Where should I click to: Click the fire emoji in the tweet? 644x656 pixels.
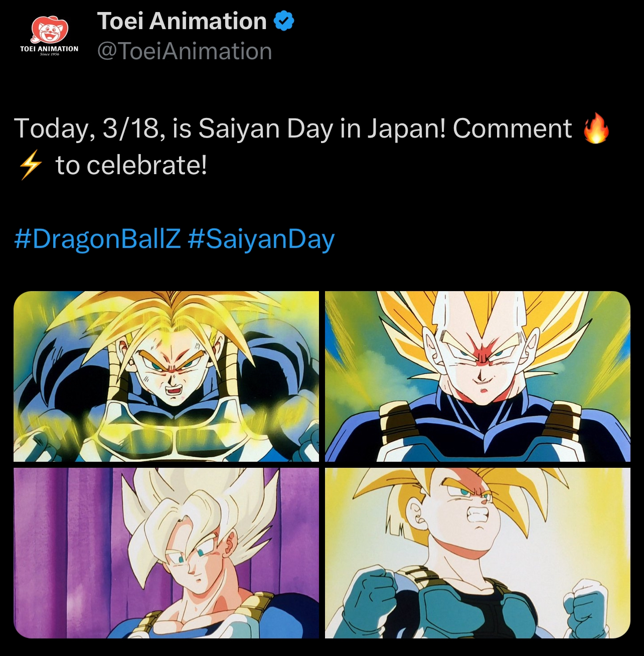click(596, 128)
